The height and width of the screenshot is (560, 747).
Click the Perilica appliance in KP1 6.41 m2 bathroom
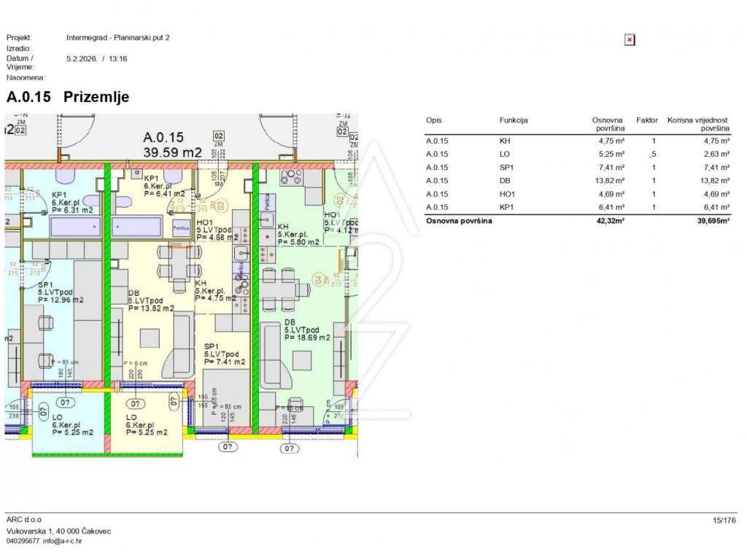181,227
